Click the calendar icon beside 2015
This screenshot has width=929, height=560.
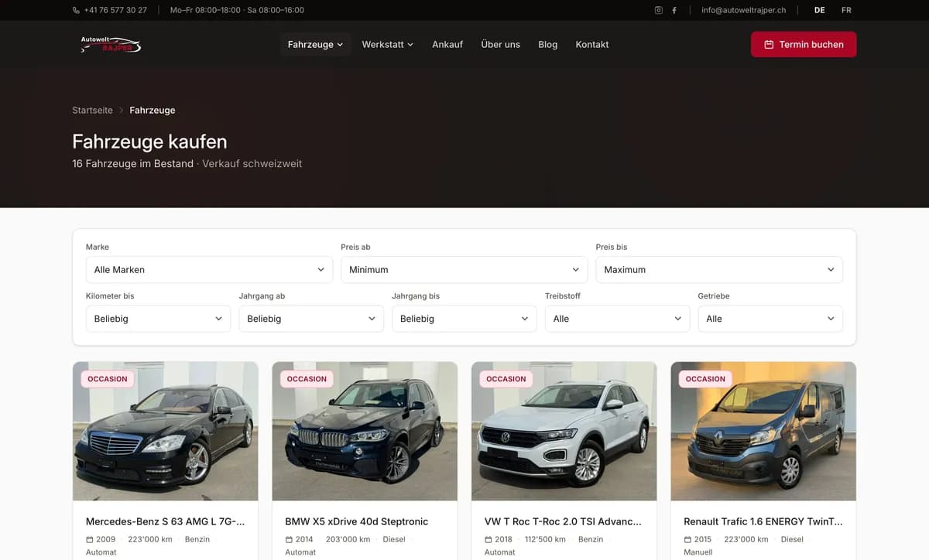point(687,539)
